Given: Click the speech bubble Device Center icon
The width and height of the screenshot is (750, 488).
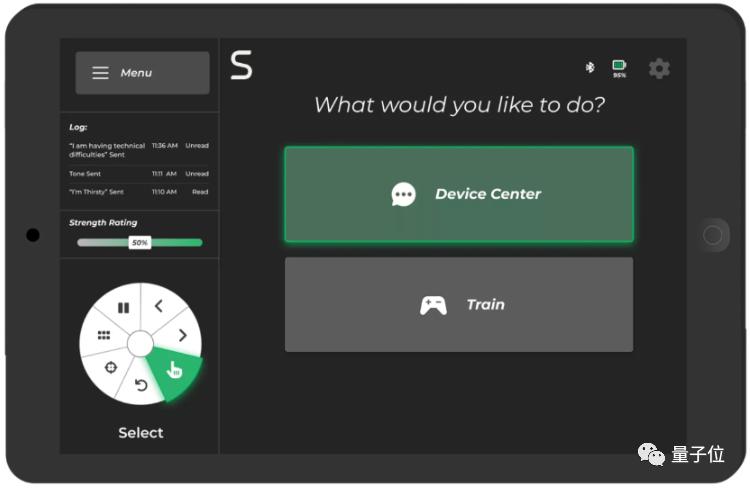Looking at the screenshot, I should coord(403,194).
